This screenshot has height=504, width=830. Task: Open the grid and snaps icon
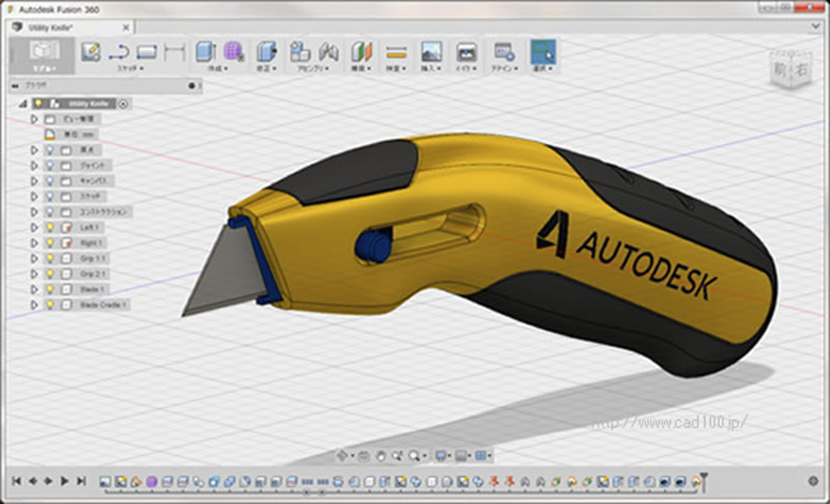coord(461,456)
